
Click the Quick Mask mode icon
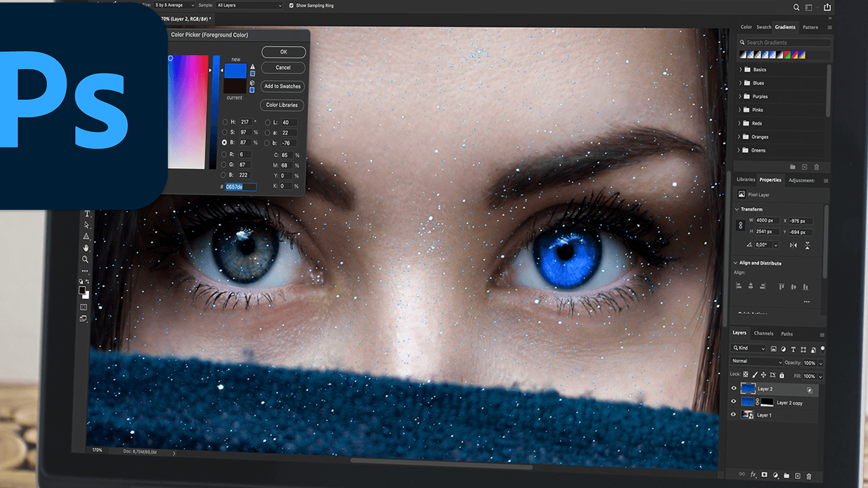[84, 307]
